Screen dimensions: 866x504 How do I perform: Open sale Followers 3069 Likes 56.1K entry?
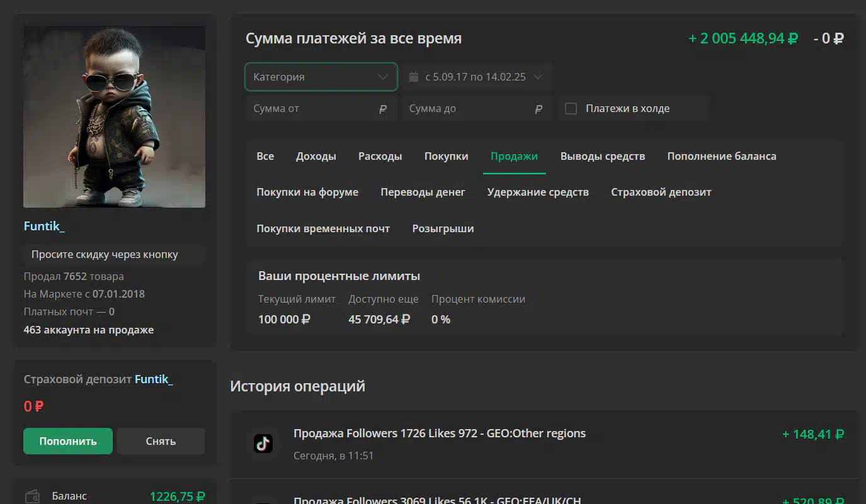tap(437, 501)
